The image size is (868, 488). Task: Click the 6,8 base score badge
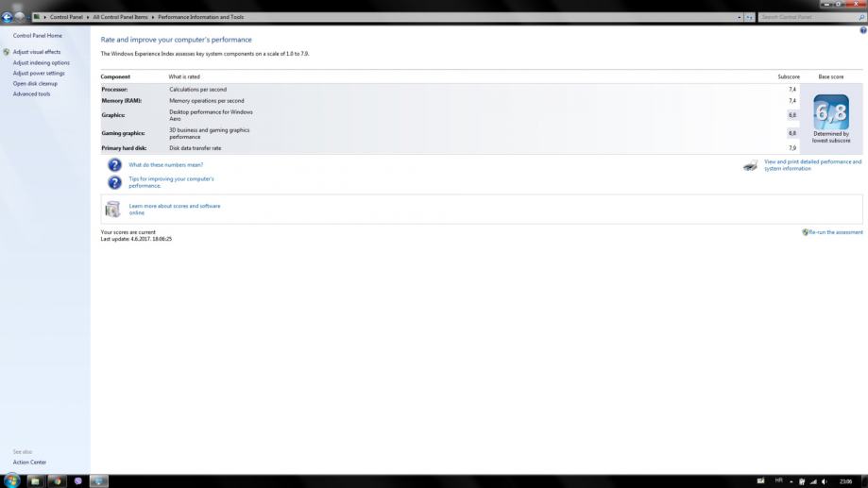click(x=831, y=112)
